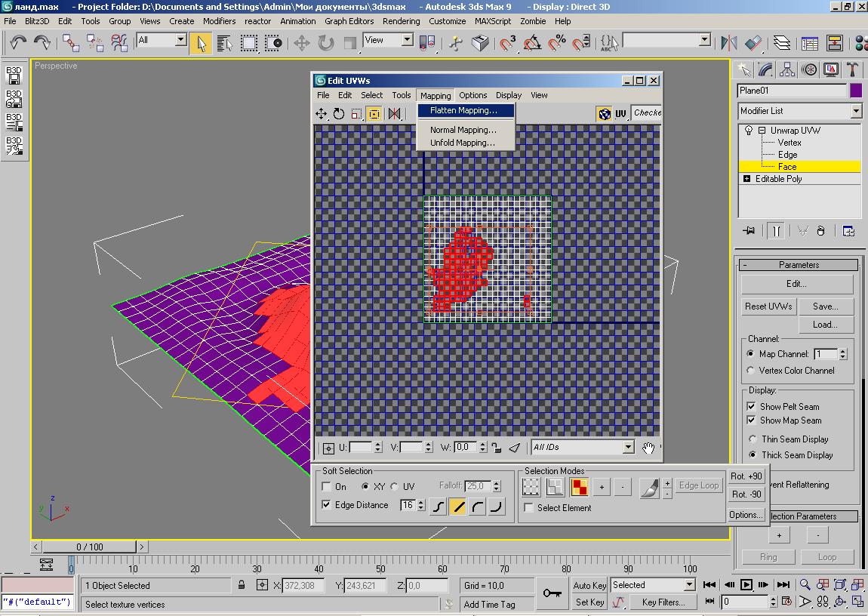
Task: Select Thin Seam Display radio option
Action: tap(752, 439)
